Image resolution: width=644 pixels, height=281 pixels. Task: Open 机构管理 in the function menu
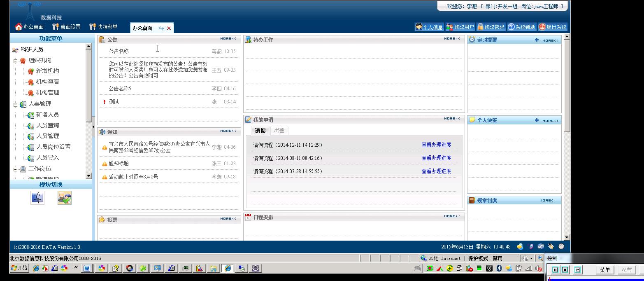[47, 92]
